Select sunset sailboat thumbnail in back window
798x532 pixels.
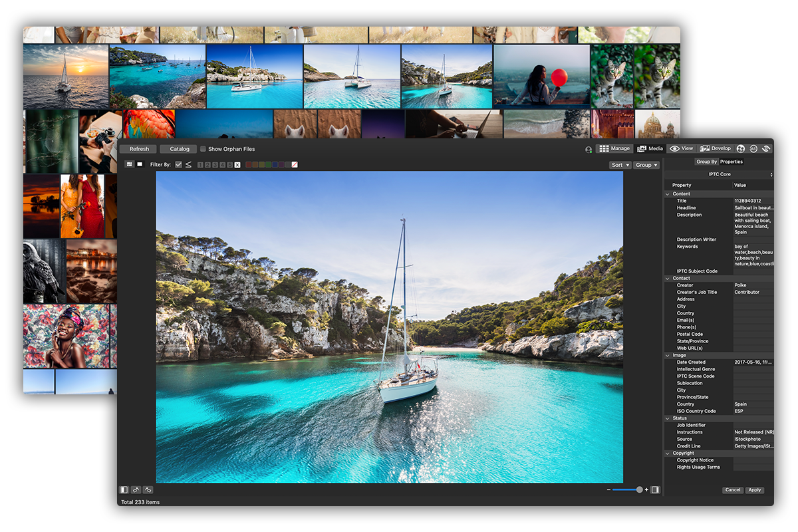click(66, 76)
